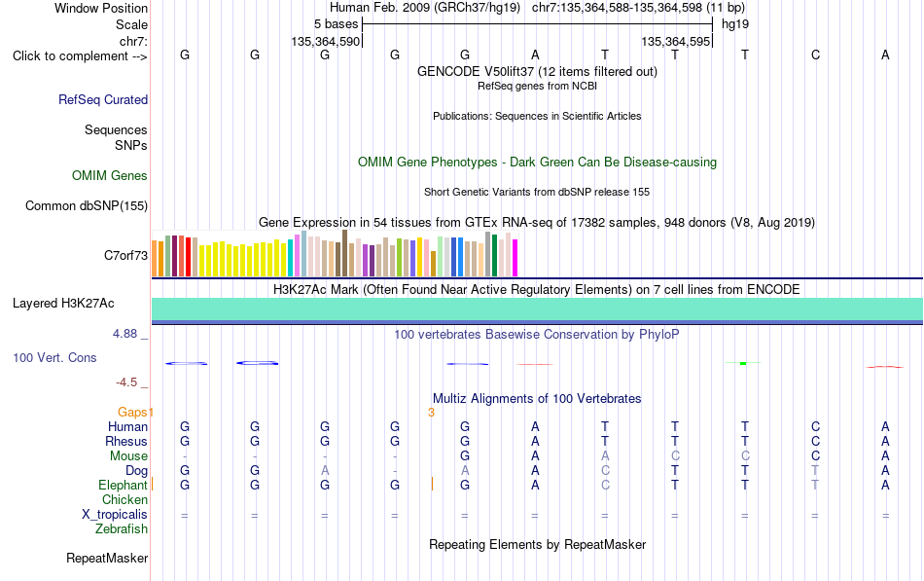
Task: Click the RepeatMasker track label
Action: point(107,558)
